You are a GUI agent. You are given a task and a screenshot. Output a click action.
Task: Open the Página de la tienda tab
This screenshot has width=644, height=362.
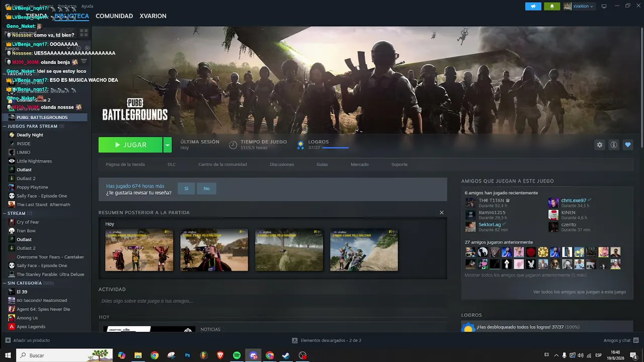point(125,164)
